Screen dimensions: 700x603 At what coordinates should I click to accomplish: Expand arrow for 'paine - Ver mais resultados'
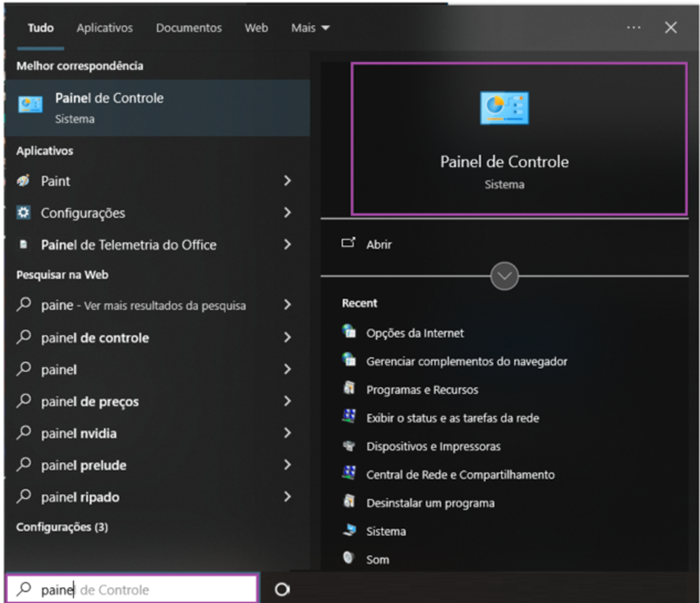288,304
